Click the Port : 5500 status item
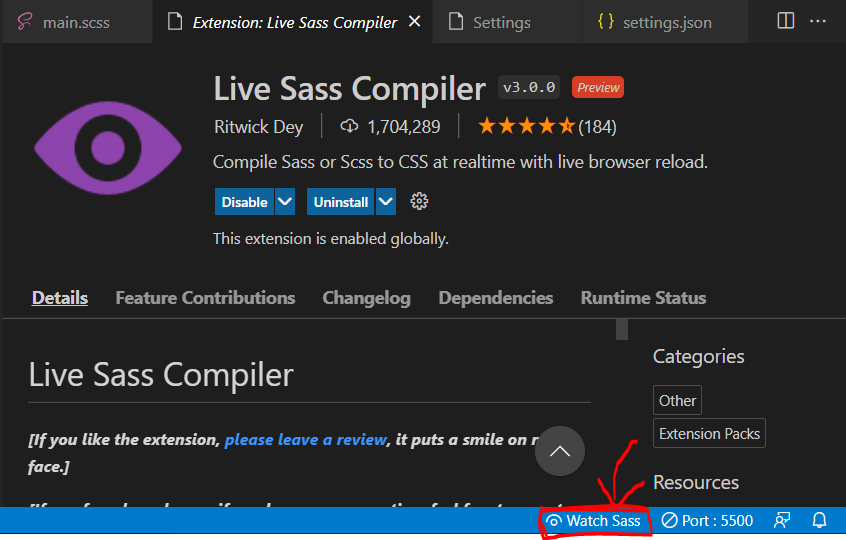This screenshot has height=540, width=846. pyautogui.click(x=707, y=521)
